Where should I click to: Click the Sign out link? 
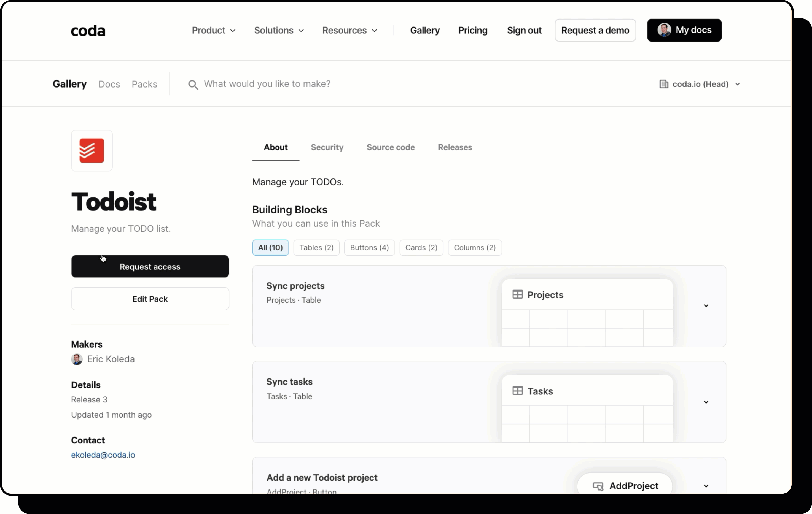pyautogui.click(x=524, y=30)
